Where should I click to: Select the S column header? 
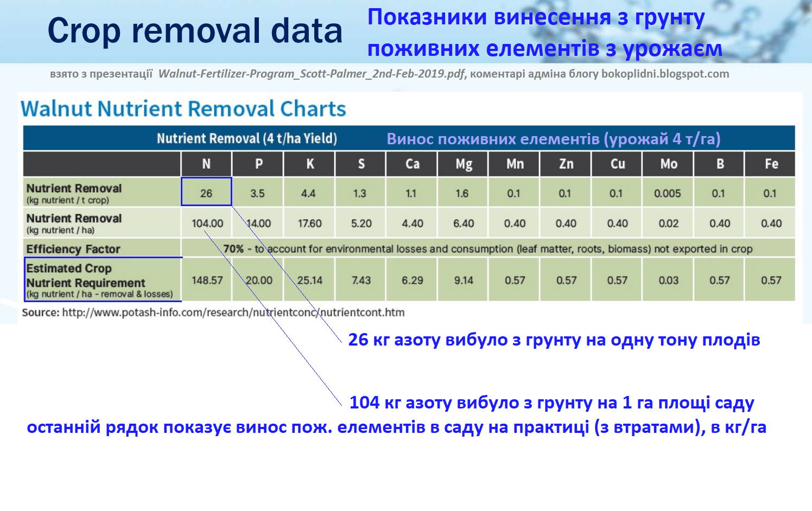361,164
